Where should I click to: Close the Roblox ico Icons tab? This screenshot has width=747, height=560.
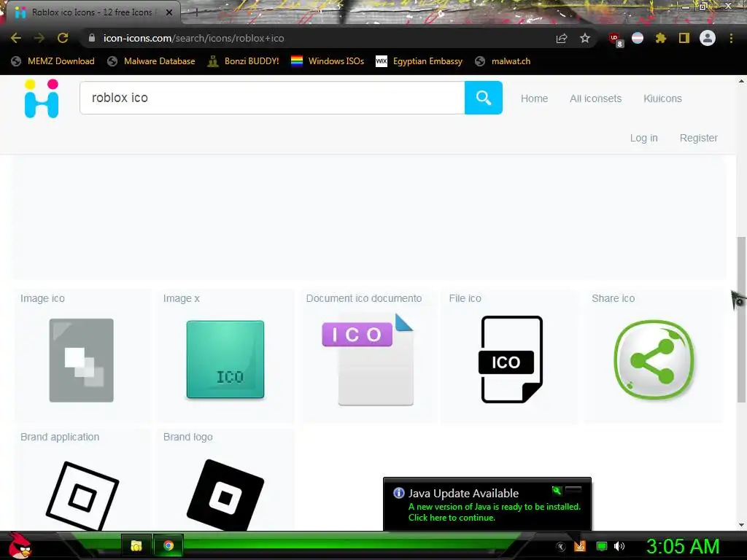tap(169, 12)
